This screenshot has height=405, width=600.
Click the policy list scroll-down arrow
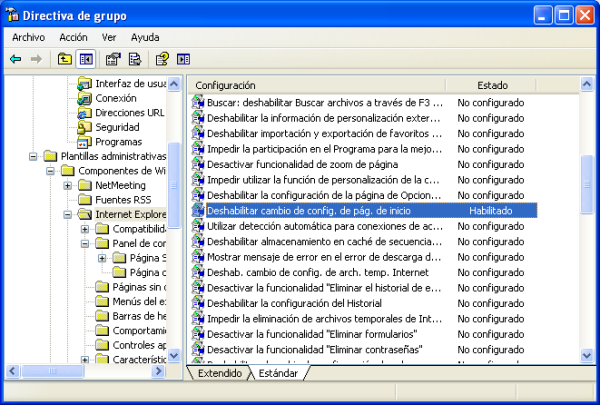[587, 356]
